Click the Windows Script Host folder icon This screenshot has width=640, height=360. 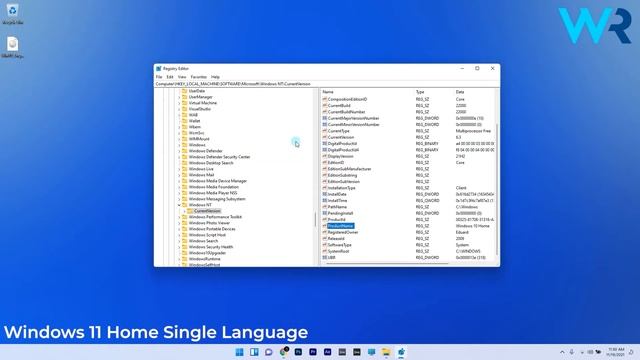[184, 235]
